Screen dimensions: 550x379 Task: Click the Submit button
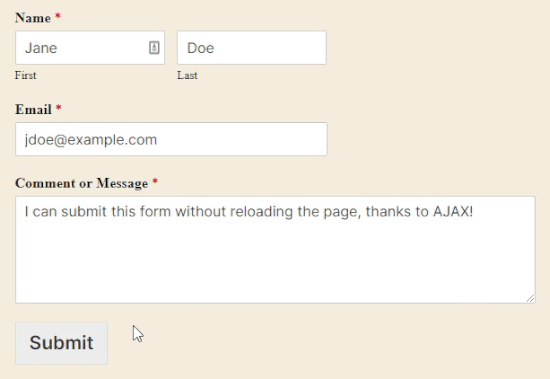pyautogui.click(x=61, y=343)
